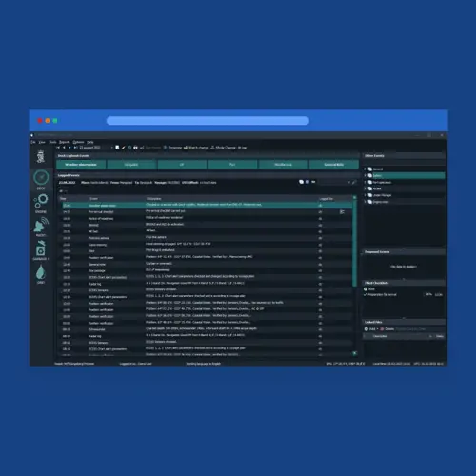Open the Options menu
Viewport: 476px width, 476px height.
click(78, 142)
